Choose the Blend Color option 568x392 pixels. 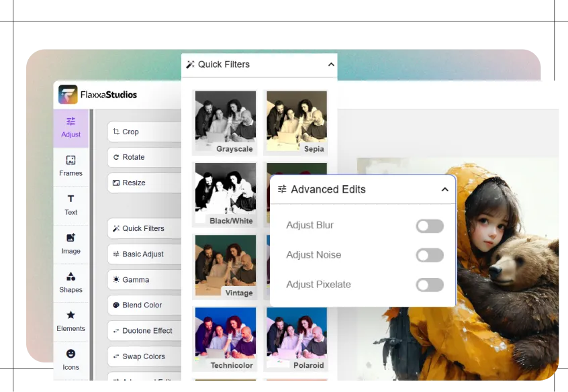coord(144,305)
